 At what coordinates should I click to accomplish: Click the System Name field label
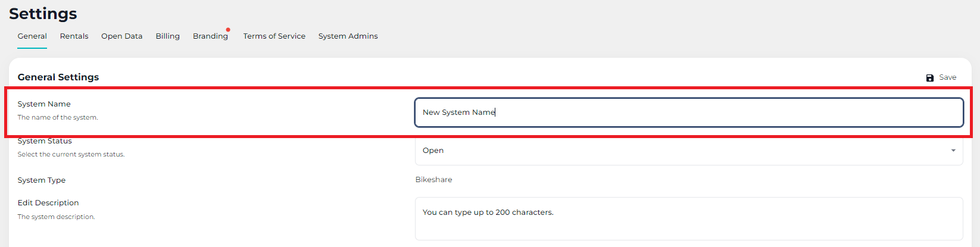point(44,104)
